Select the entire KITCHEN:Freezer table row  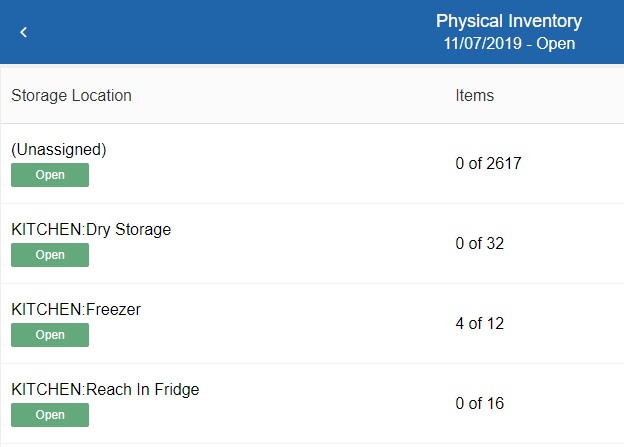pos(300,323)
